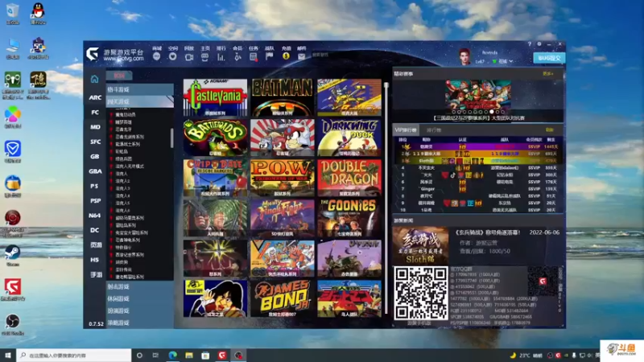
Task: Expand the 休闲游戏 category
Action: pyautogui.click(x=139, y=298)
